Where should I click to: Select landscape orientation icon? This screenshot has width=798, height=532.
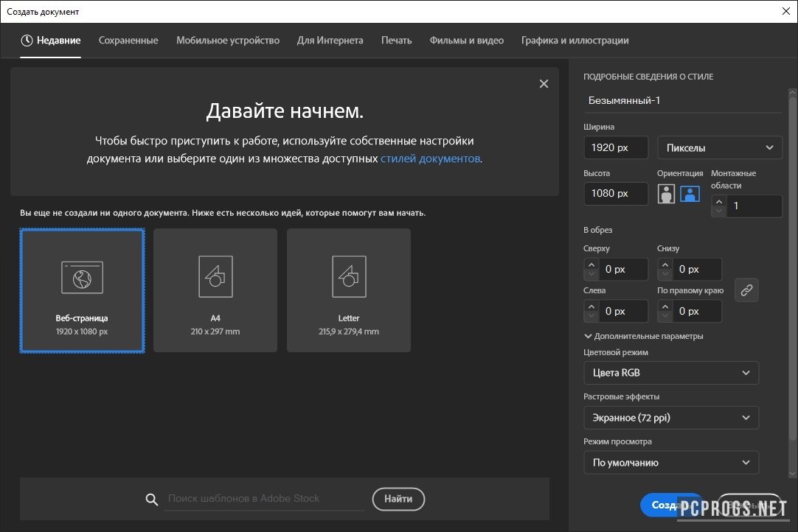pos(690,194)
